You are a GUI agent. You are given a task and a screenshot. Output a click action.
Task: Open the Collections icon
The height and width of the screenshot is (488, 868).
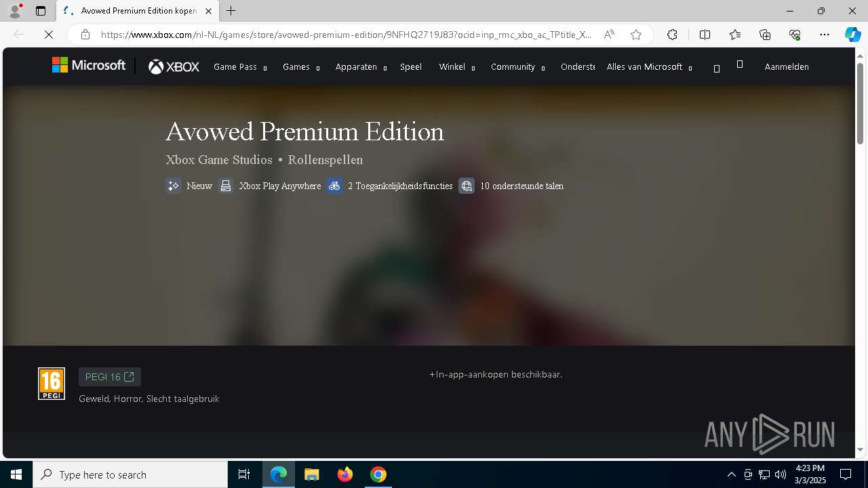tap(765, 35)
